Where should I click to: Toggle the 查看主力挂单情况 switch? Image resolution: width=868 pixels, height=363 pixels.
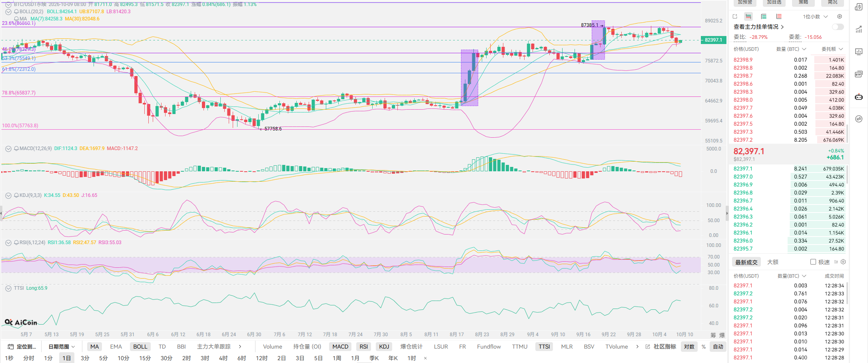(x=838, y=27)
